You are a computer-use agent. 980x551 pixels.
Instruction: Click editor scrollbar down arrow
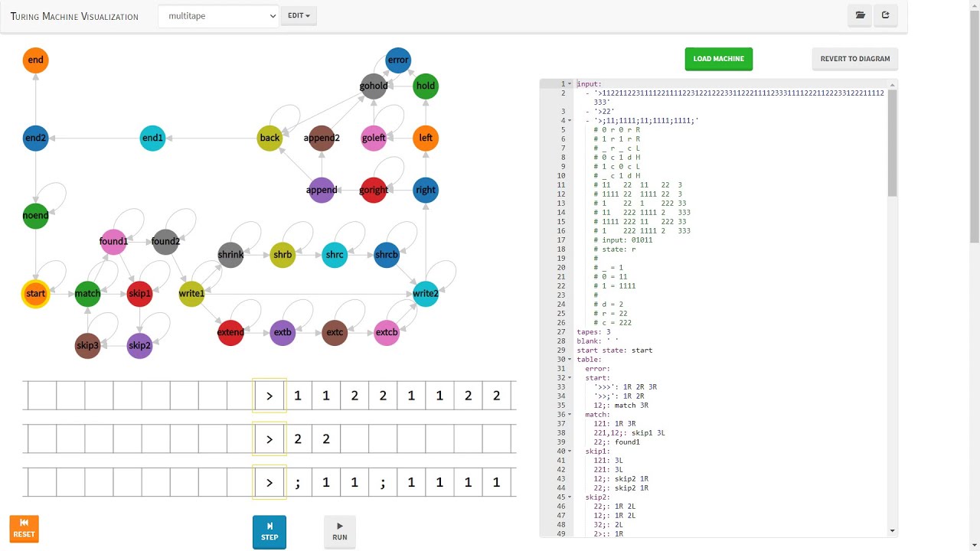tap(893, 531)
